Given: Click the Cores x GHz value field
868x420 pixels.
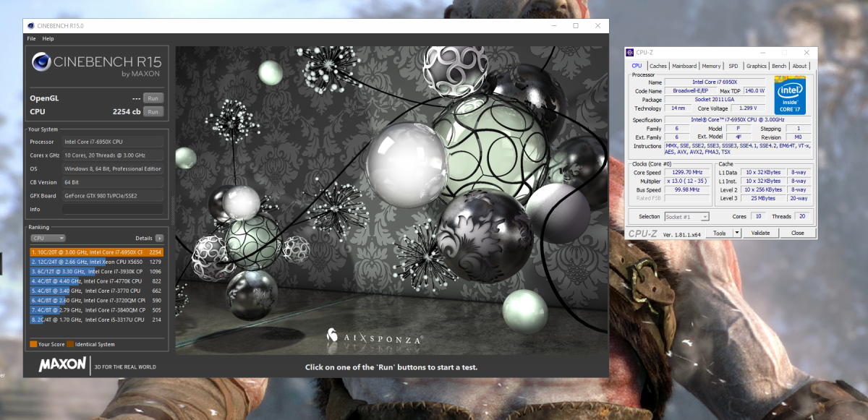Looking at the screenshot, I should [x=113, y=155].
